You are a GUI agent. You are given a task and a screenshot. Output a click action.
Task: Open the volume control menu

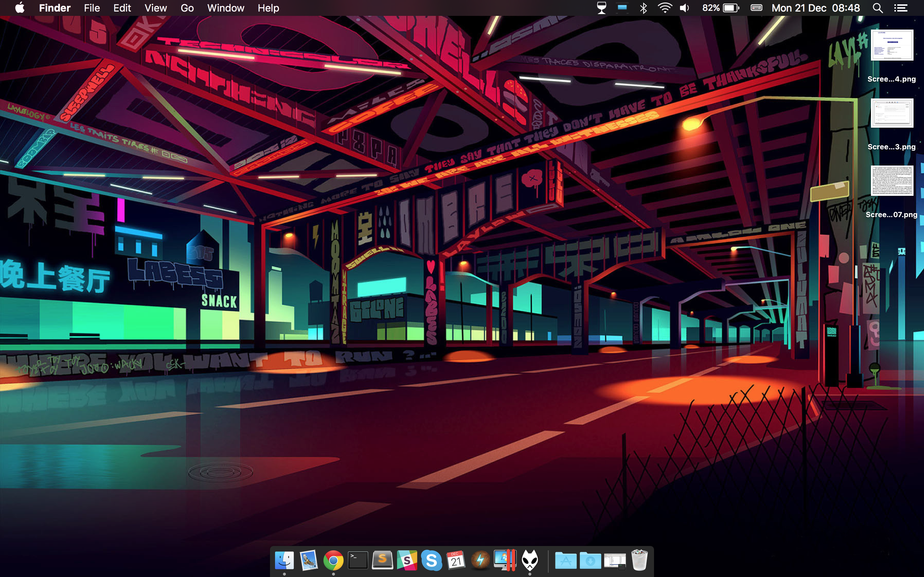click(x=684, y=8)
